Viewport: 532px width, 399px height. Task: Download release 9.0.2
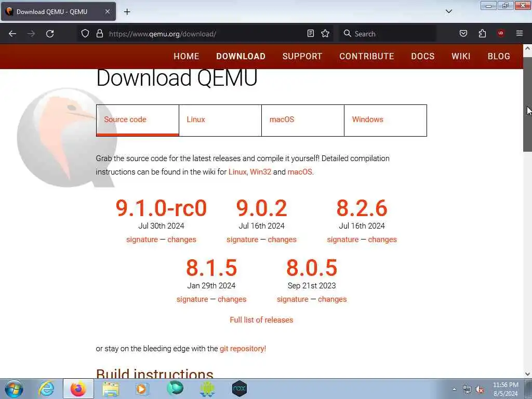[x=262, y=208]
